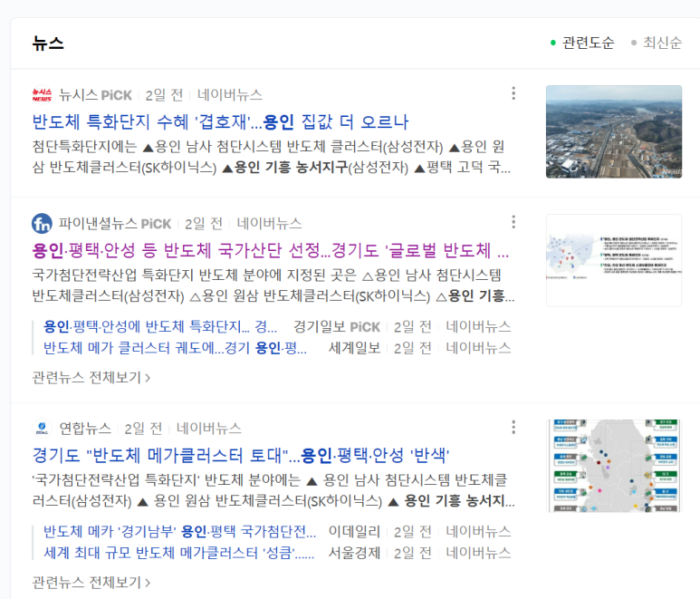This screenshot has height=599, width=700.
Task: Click 네이버뉴스 link in 경기일보 row
Action: pyautogui.click(x=478, y=326)
